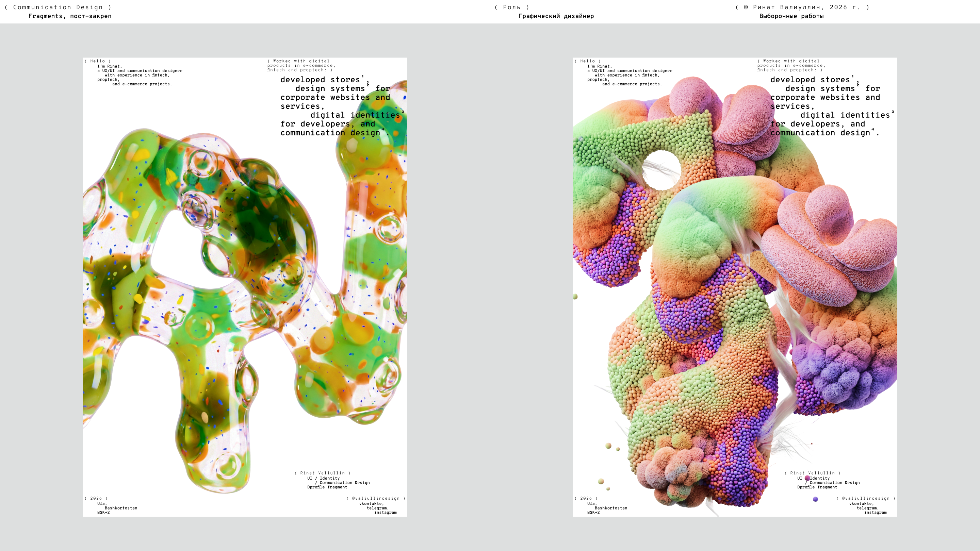Select the "Графический дизайнер" role text
Screen dimensions: 980x551
(x=556, y=16)
